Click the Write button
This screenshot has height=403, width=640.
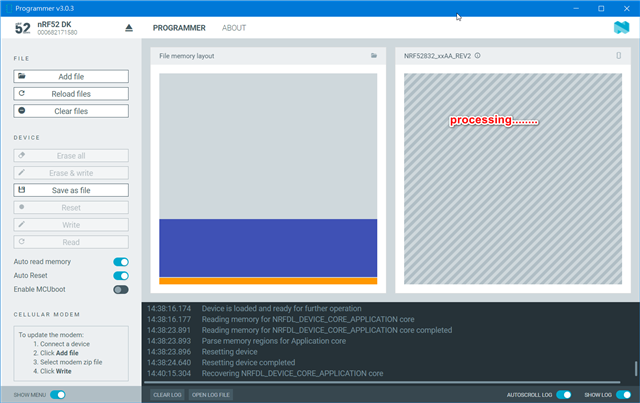pyautogui.click(x=71, y=225)
